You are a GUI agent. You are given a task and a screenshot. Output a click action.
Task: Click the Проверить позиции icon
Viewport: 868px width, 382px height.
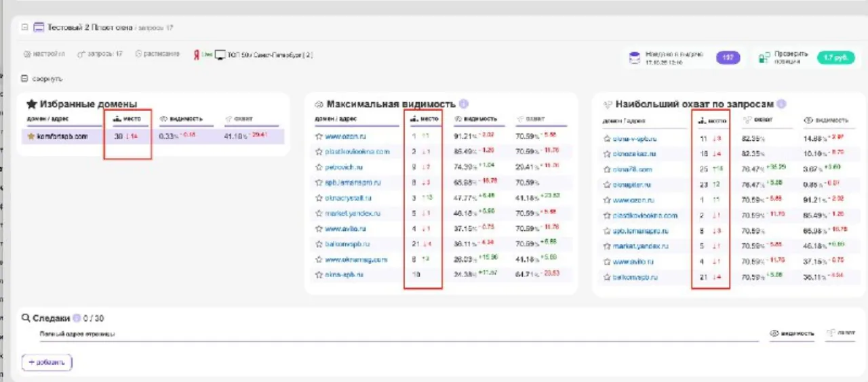pos(765,58)
